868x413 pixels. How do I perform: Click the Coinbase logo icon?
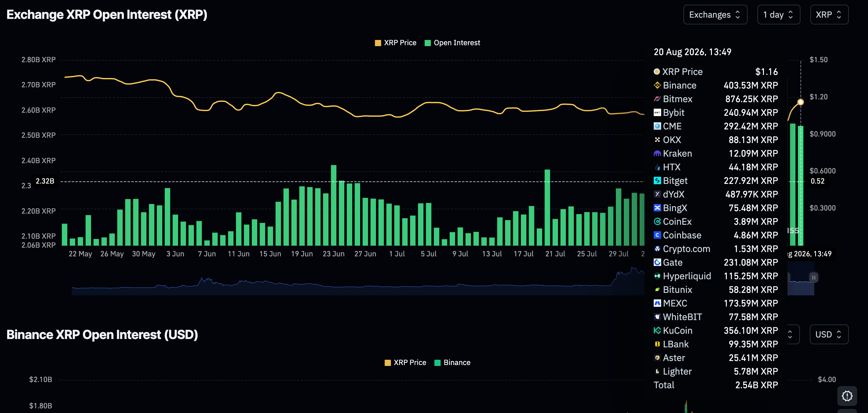tap(657, 235)
